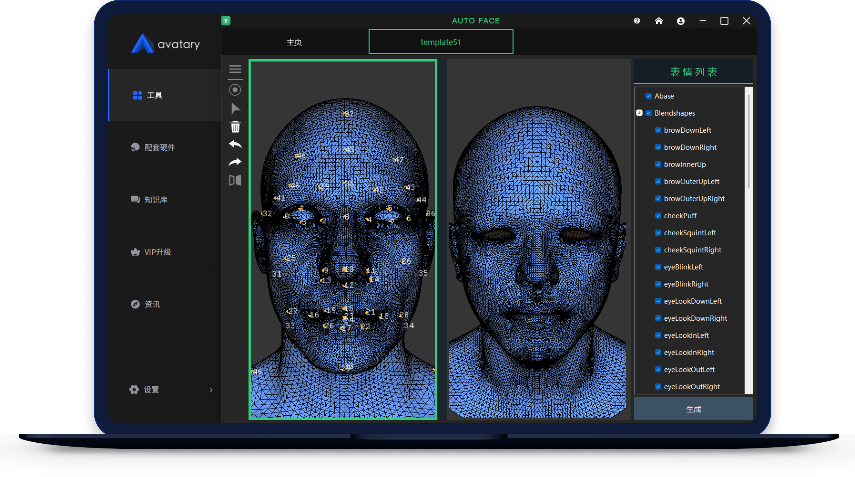Click the avatary logo

166,44
